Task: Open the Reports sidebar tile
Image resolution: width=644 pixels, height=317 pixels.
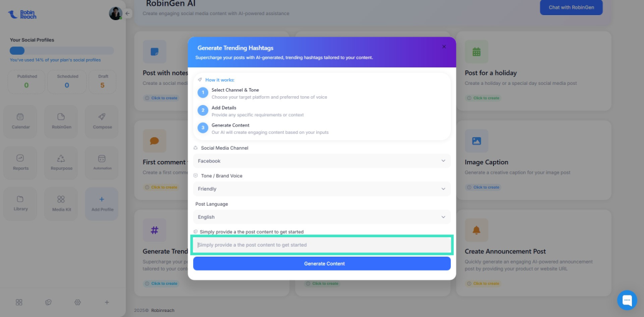Action: coord(21,163)
